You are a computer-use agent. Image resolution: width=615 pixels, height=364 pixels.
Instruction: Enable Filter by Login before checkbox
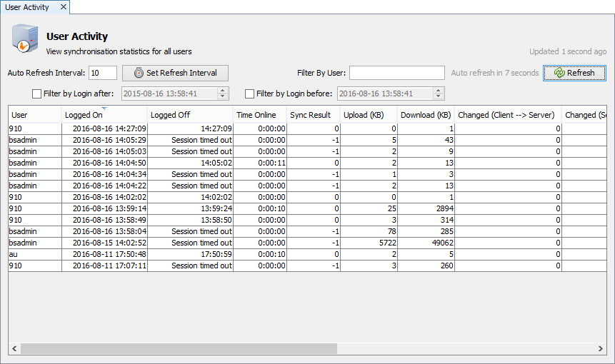pos(250,93)
